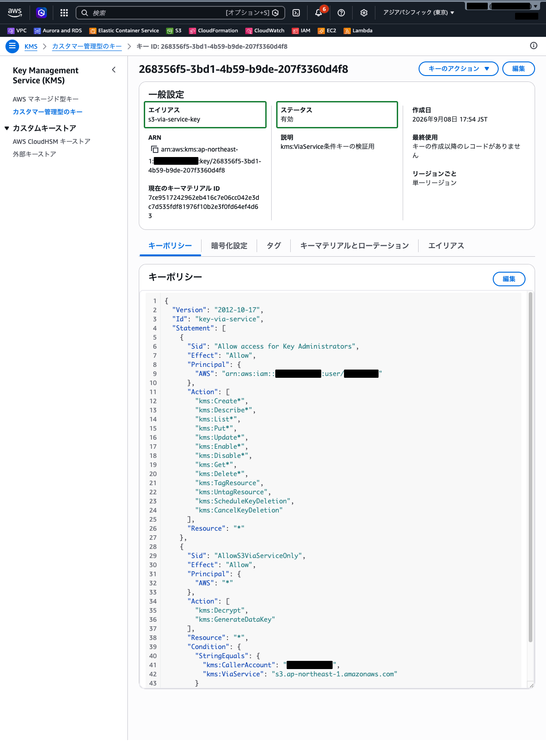Click the current key material ID value

pos(204,207)
